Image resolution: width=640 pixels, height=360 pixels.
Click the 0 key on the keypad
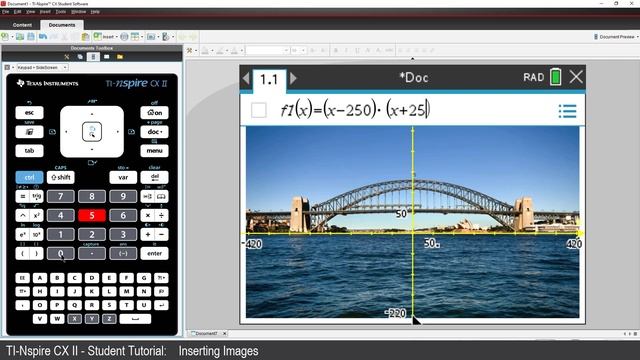click(60, 253)
